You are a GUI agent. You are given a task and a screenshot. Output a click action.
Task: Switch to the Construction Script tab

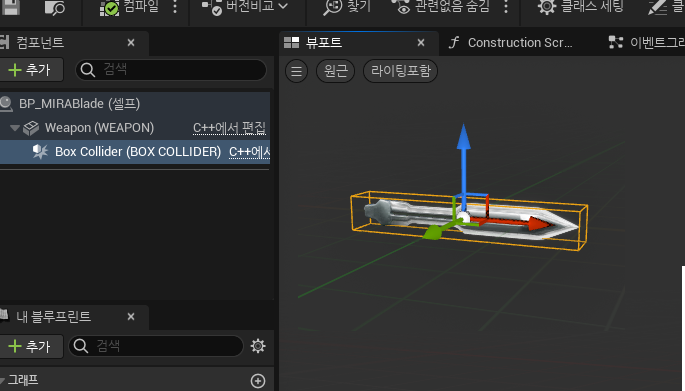pyautogui.click(x=511, y=43)
